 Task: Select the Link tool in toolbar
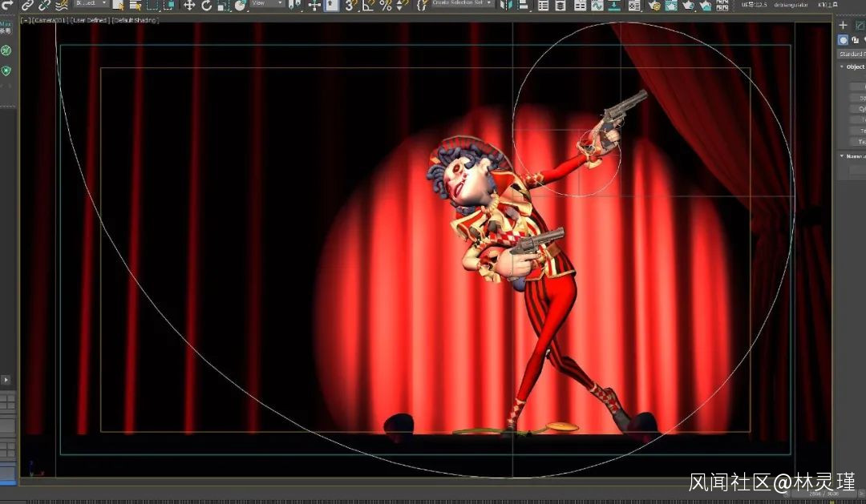pos(28,6)
